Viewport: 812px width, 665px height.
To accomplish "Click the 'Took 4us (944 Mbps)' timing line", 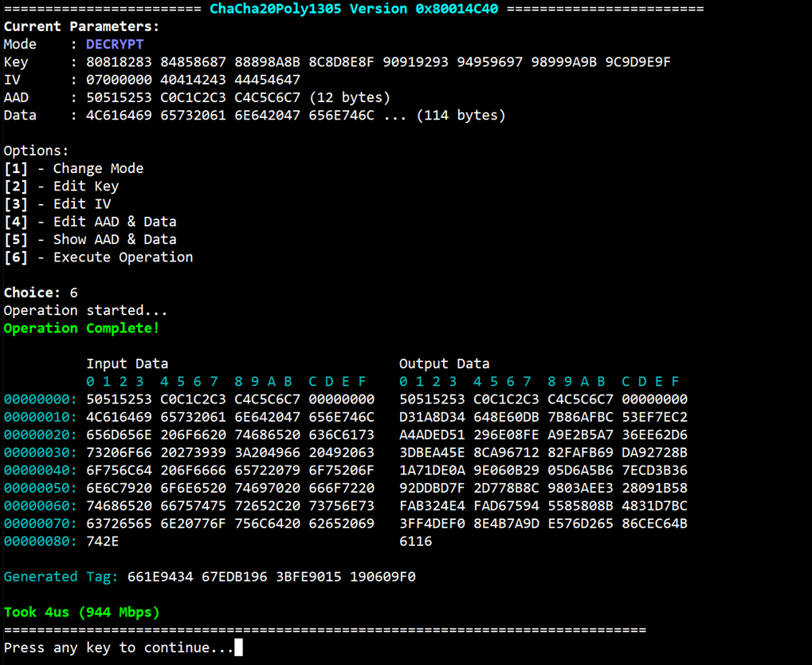I will [81, 612].
